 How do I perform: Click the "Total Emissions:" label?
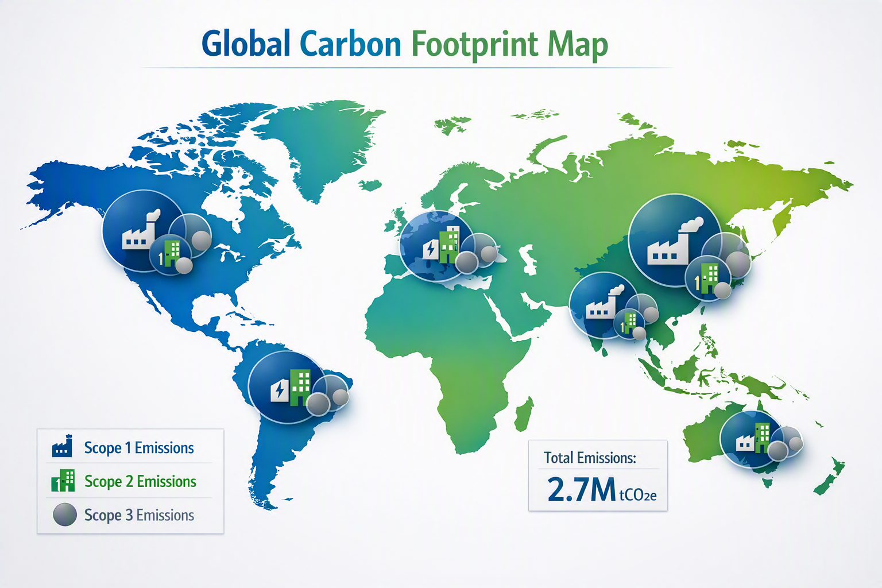click(590, 458)
